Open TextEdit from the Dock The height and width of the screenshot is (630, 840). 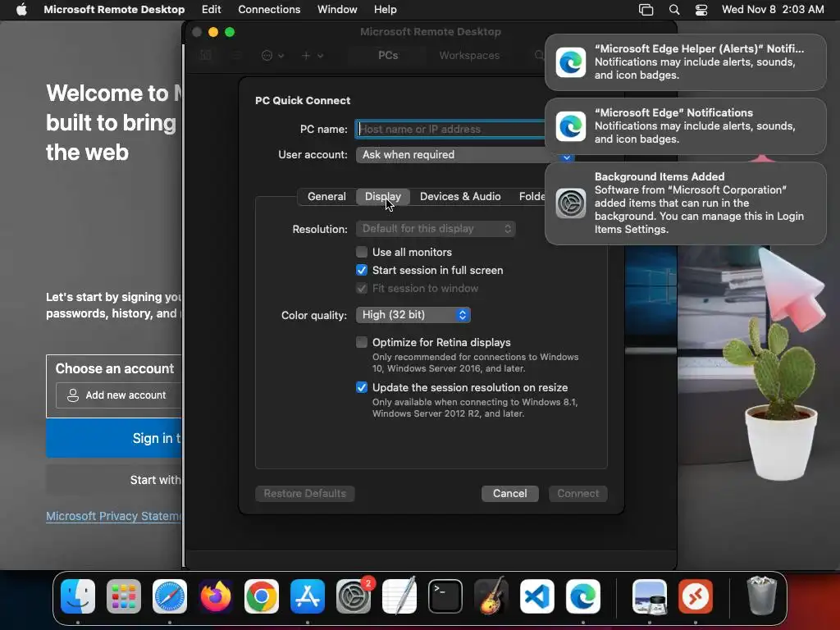pyautogui.click(x=399, y=596)
